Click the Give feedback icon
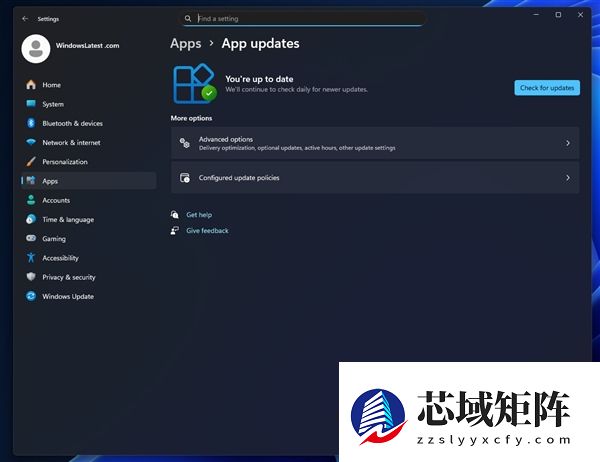The height and width of the screenshot is (462, 600). point(175,230)
